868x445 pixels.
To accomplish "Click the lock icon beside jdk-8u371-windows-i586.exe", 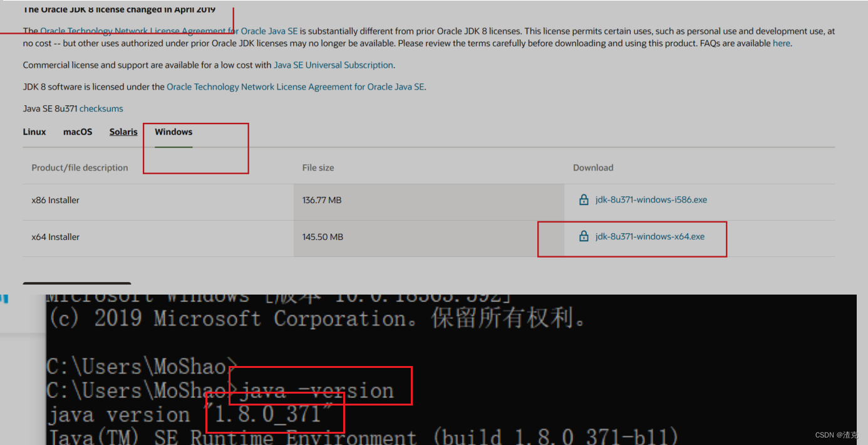I will click(584, 199).
